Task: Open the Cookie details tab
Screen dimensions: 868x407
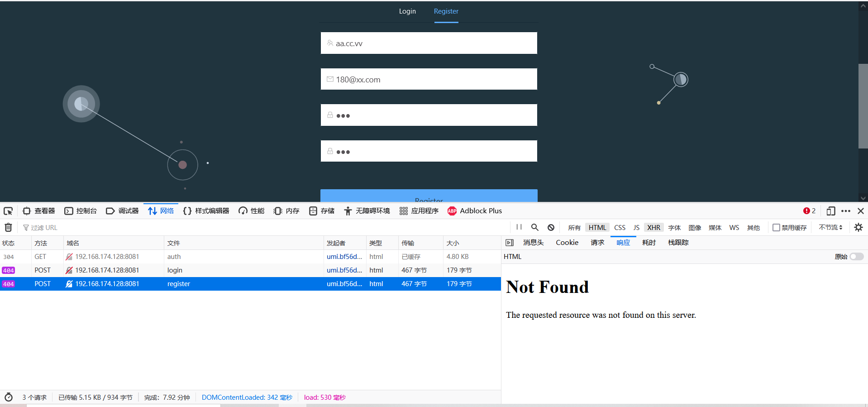Action: 567,243
